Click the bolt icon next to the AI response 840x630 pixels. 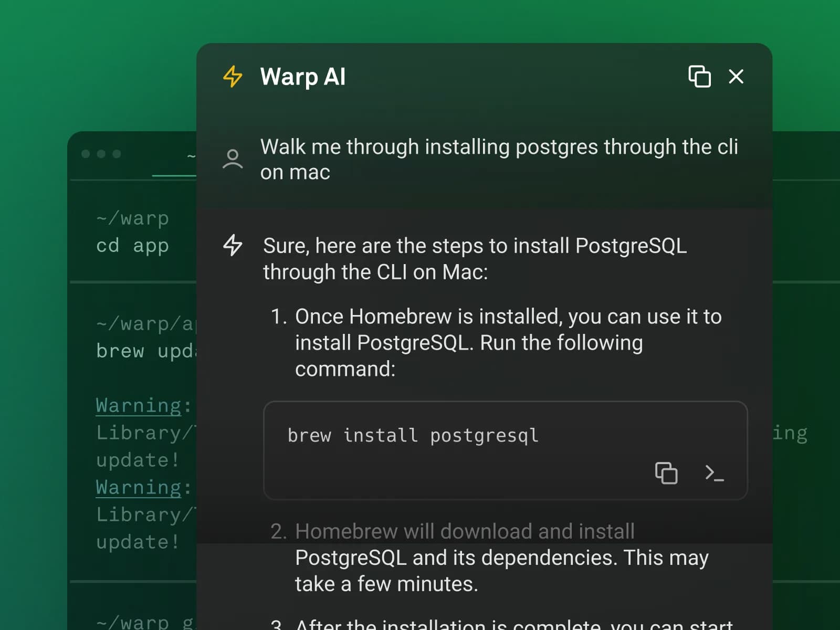pyautogui.click(x=233, y=246)
